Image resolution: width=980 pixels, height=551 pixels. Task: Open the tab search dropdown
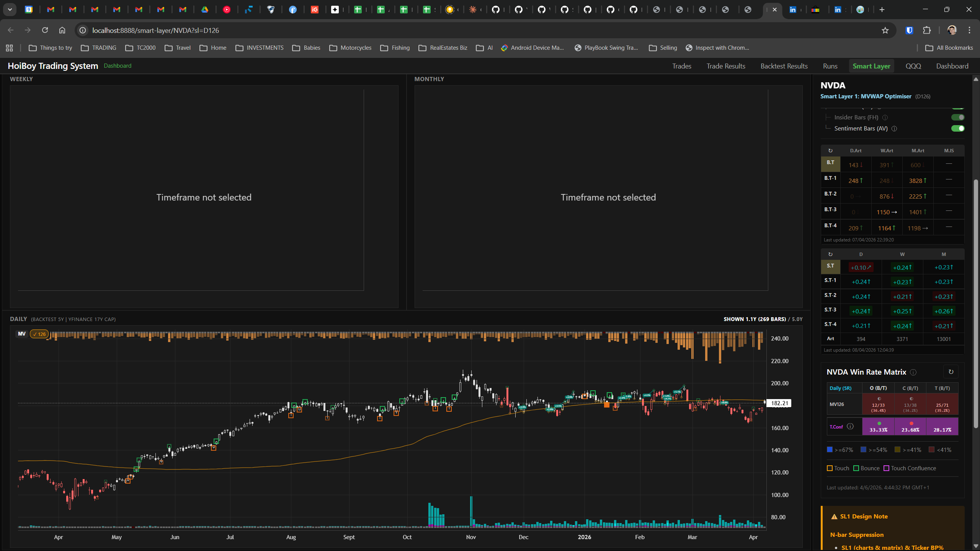(10, 10)
